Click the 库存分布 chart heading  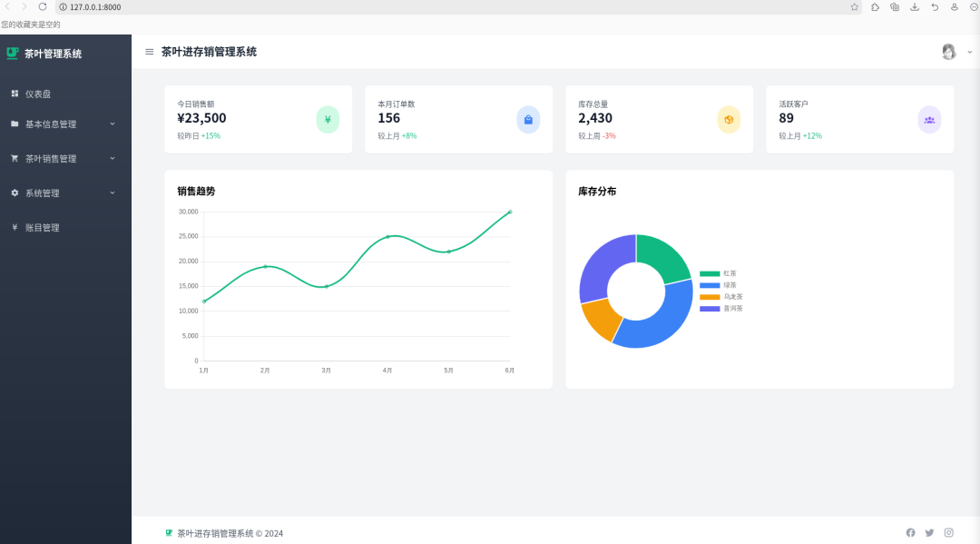597,192
